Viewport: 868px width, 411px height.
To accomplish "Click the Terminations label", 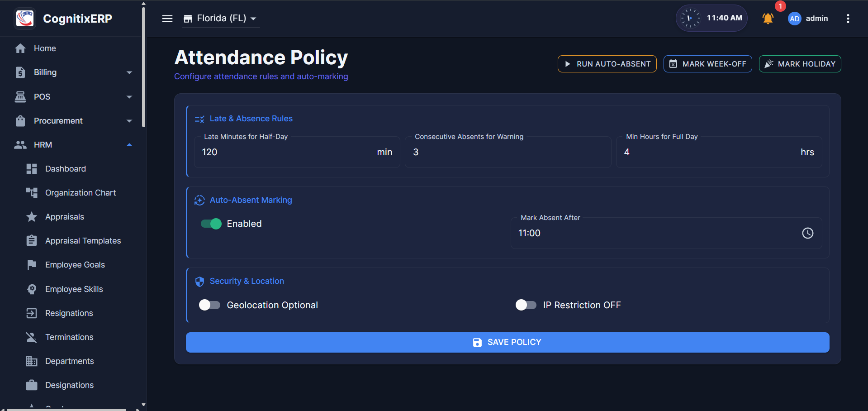I will click(x=69, y=337).
